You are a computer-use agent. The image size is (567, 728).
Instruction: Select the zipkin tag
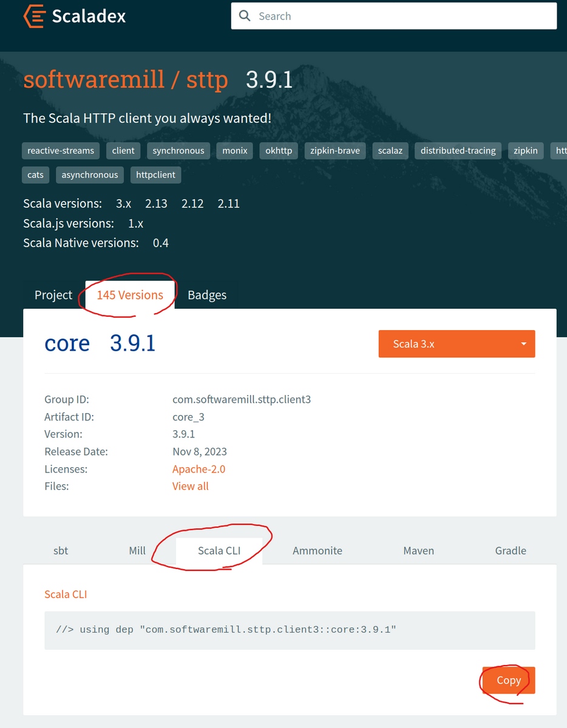526,150
